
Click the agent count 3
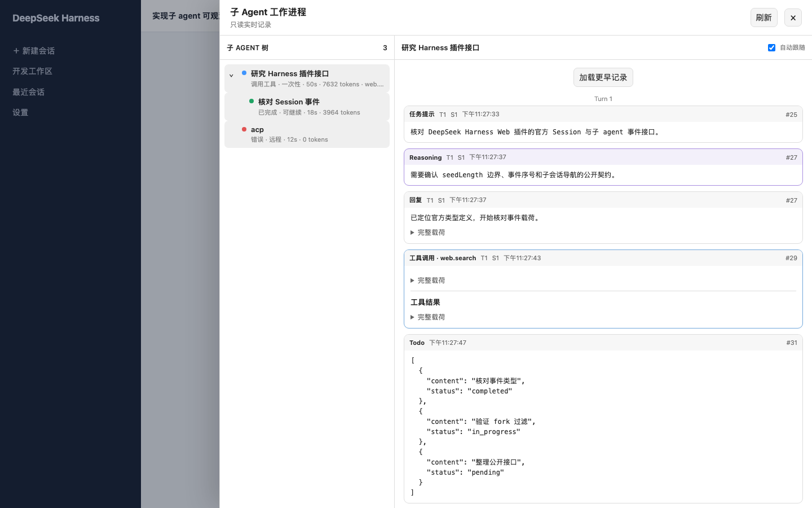(385, 48)
